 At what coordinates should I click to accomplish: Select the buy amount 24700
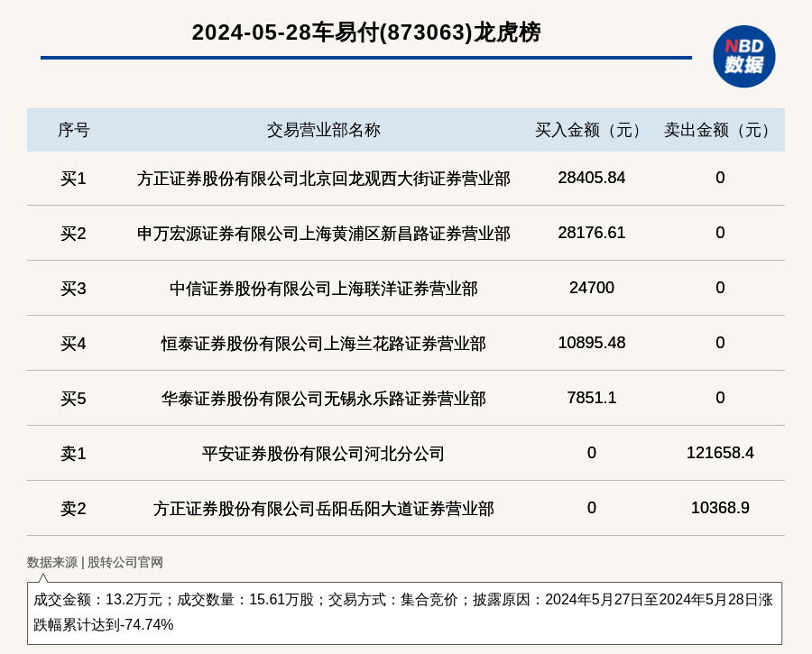click(591, 288)
